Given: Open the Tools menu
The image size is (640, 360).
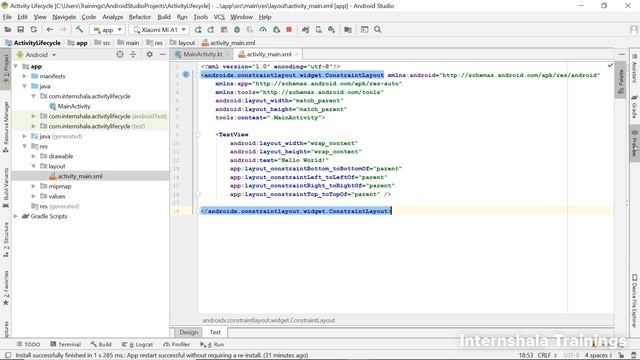Looking at the screenshot, I should coord(200,17).
